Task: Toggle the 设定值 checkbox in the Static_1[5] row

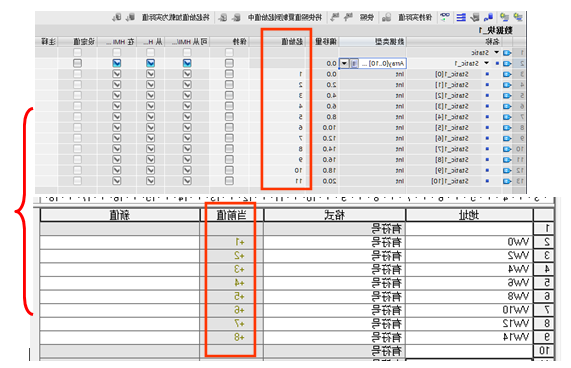Action: coord(77,128)
